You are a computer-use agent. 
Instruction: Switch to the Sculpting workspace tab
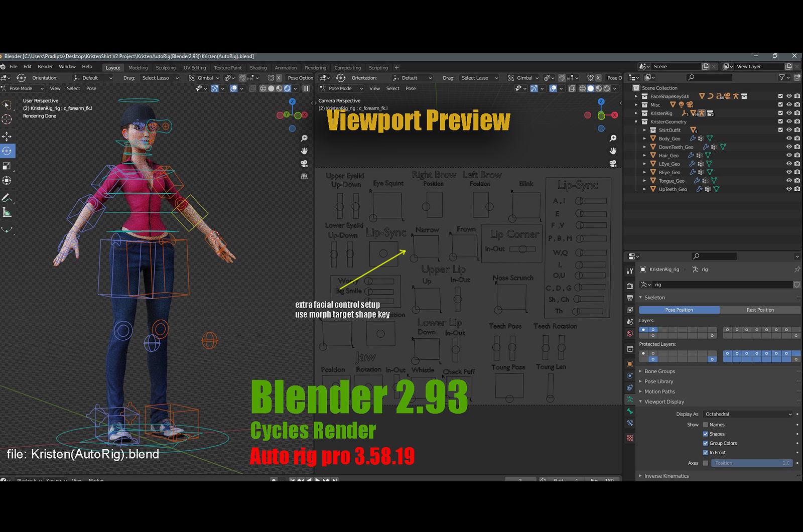166,68
